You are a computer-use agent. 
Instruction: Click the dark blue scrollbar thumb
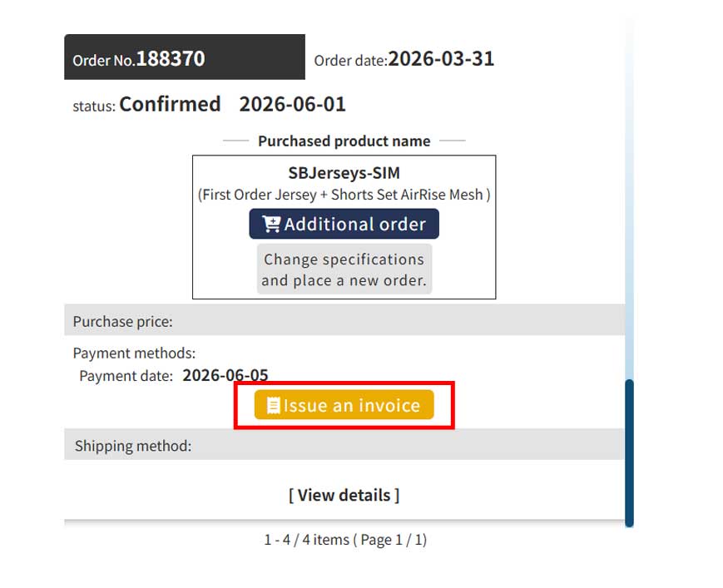(x=629, y=453)
